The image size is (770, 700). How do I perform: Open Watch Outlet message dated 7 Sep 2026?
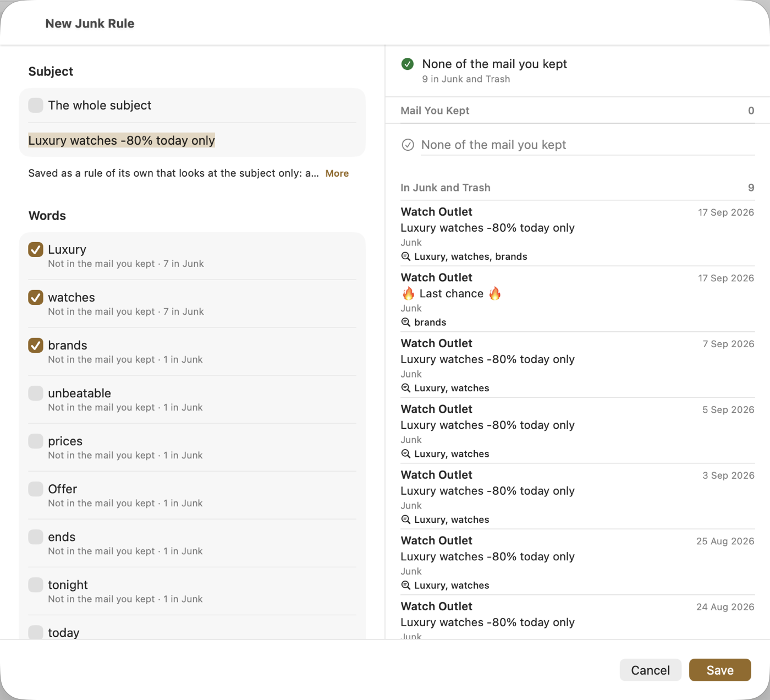pyautogui.click(x=577, y=365)
